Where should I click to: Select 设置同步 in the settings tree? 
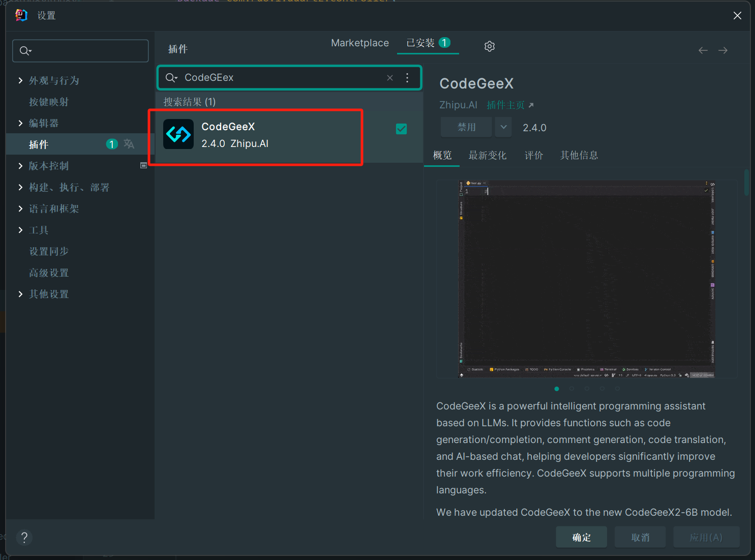click(49, 251)
